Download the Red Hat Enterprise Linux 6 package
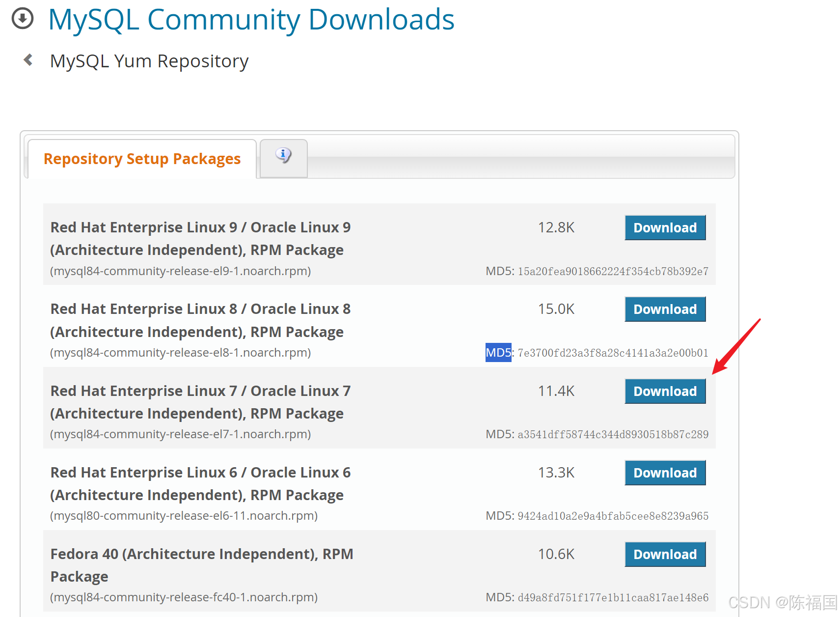 click(x=665, y=473)
